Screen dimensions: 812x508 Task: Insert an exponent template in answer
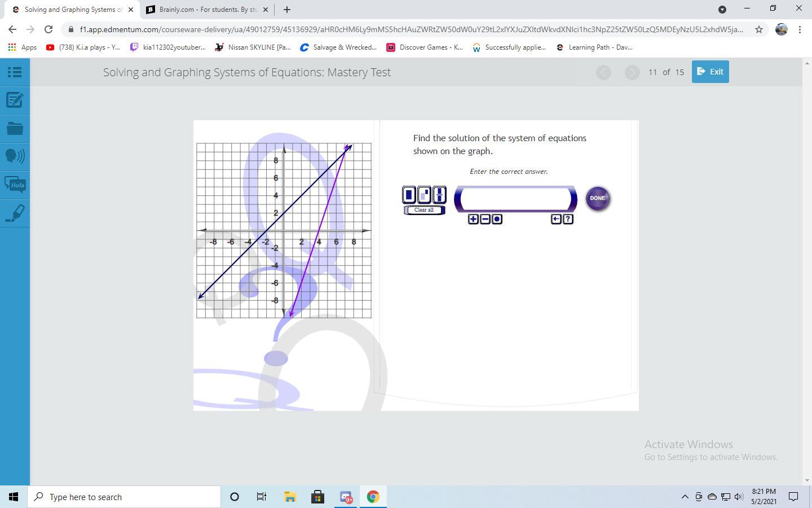424,195
